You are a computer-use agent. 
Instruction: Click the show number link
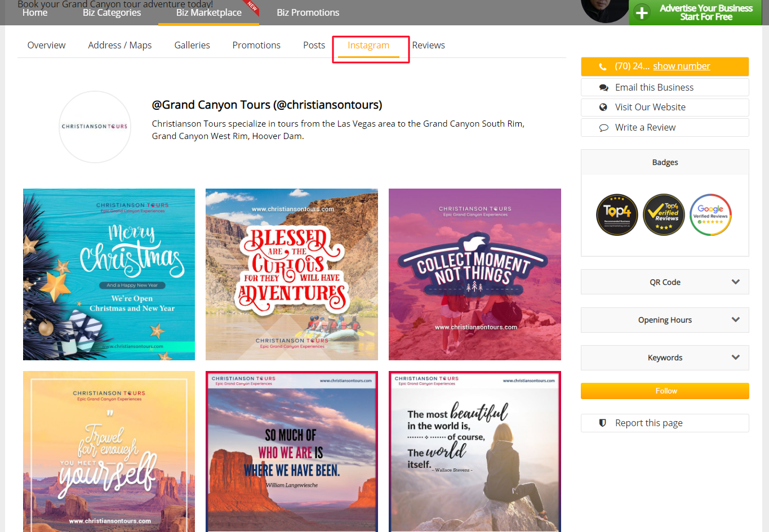click(681, 66)
